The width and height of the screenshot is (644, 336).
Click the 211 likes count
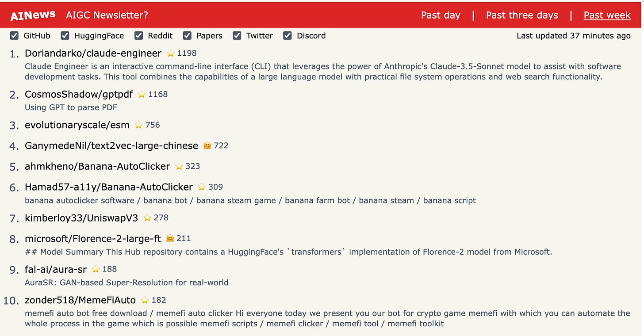click(x=184, y=238)
